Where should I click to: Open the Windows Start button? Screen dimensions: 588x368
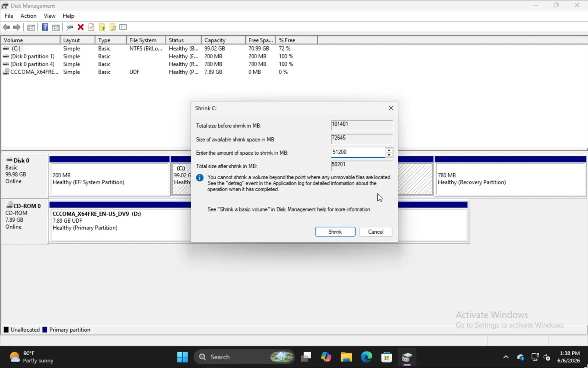tap(182, 357)
